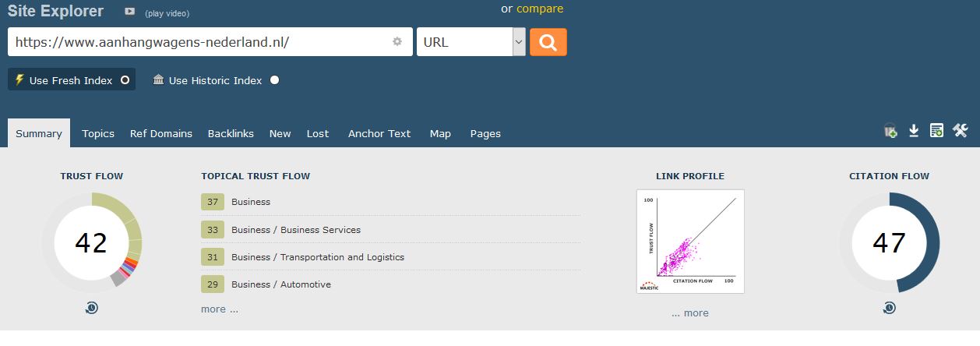The width and height of the screenshot is (980, 346).
Task: Add report to bucket icon
Action: pos(890,131)
